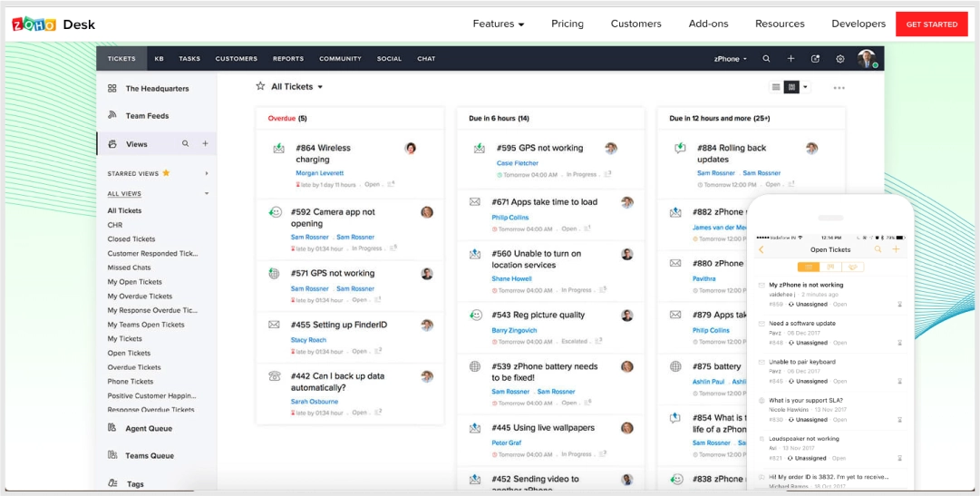The width and height of the screenshot is (980, 496).
Task: Click the web globe icon on ticket #571
Action: coord(274,273)
